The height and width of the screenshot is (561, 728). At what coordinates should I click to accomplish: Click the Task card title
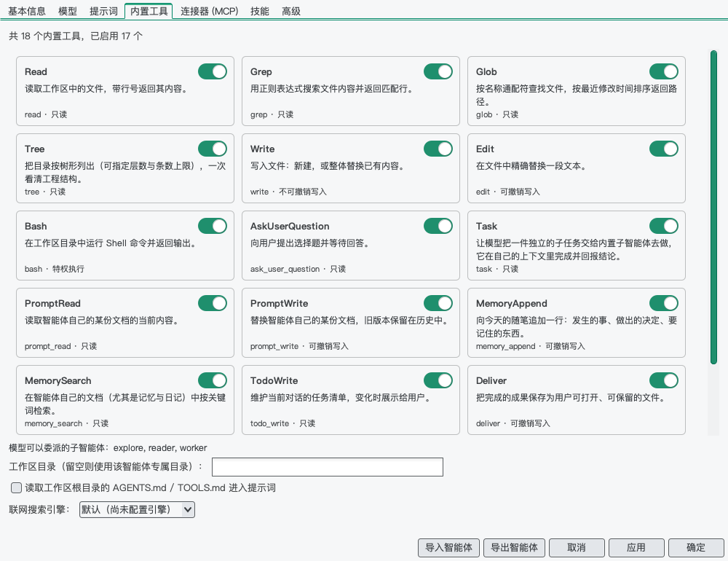click(486, 226)
